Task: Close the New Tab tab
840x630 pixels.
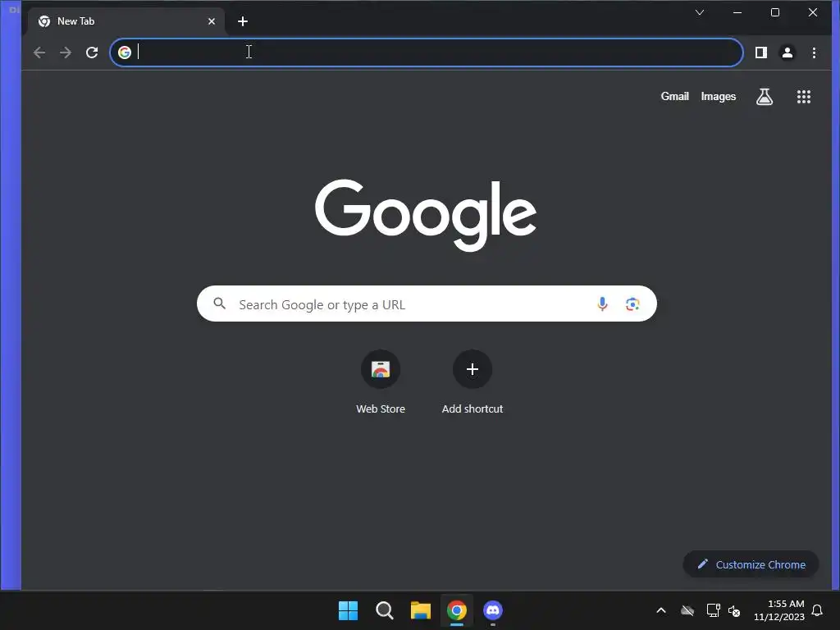Action: pos(212,21)
